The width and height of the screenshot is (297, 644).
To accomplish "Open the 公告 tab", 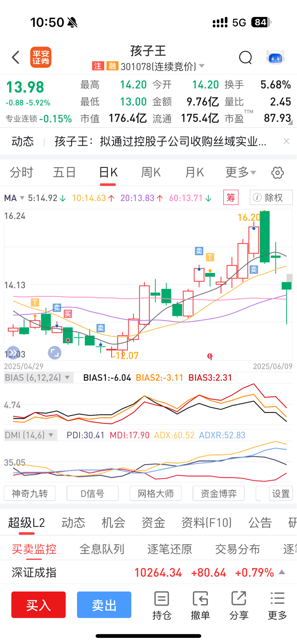I will pyautogui.click(x=260, y=523).
